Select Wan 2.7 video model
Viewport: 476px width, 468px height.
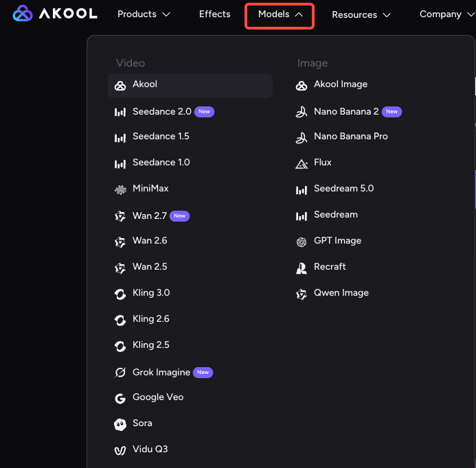150,215
